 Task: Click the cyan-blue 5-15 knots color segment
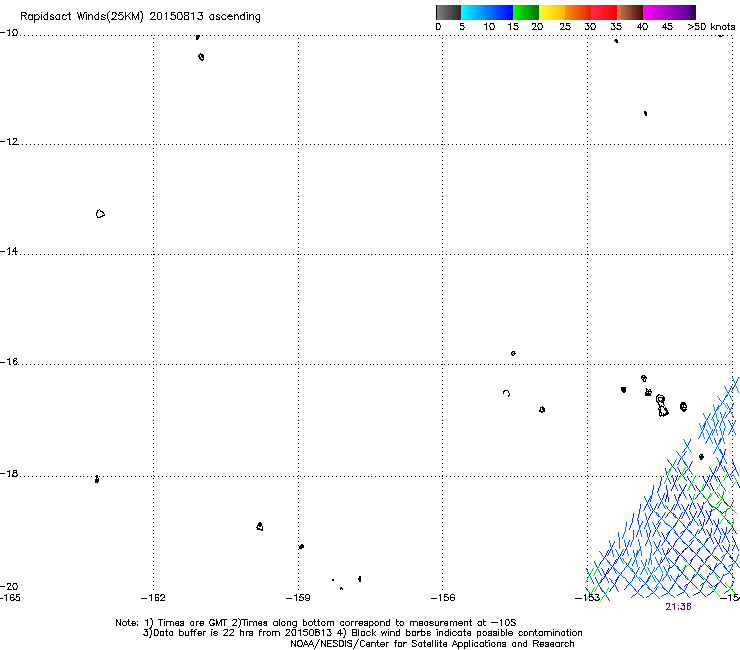pos(487,12)
